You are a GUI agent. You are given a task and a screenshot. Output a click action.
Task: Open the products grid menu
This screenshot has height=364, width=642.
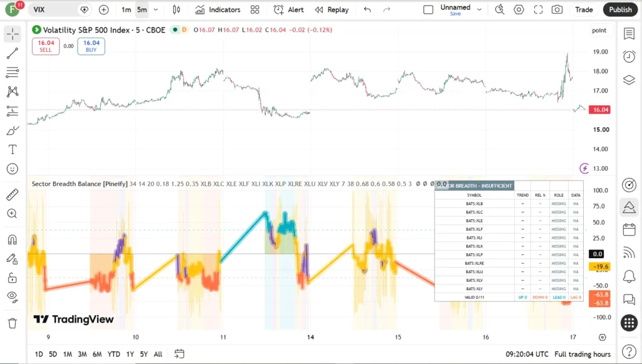point(629,323)
